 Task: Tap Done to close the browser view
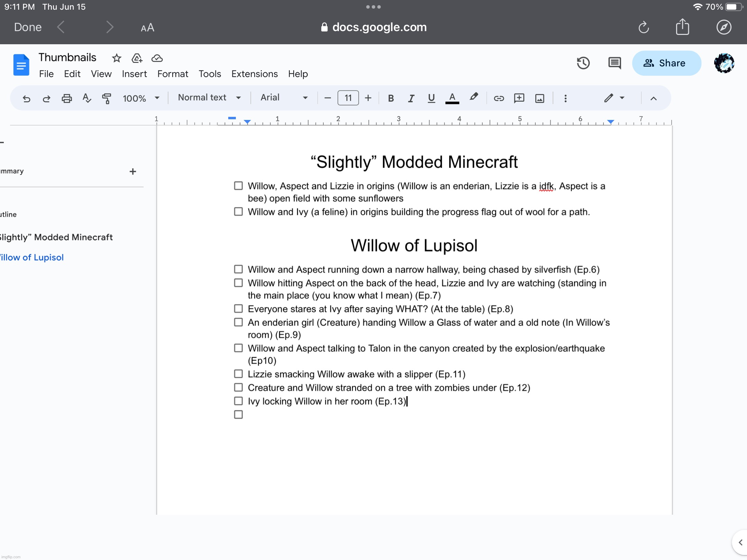pyautogui.click(x=28, y=27)
